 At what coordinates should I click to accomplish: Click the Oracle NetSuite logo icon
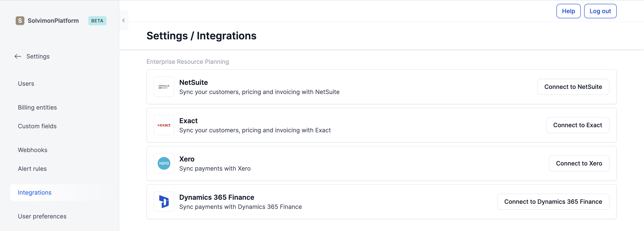point(164,87)
